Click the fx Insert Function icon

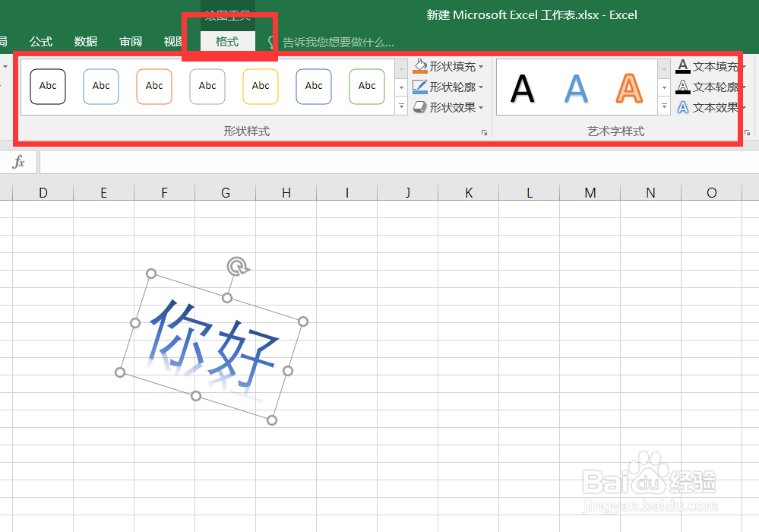(x=18, y=161)
